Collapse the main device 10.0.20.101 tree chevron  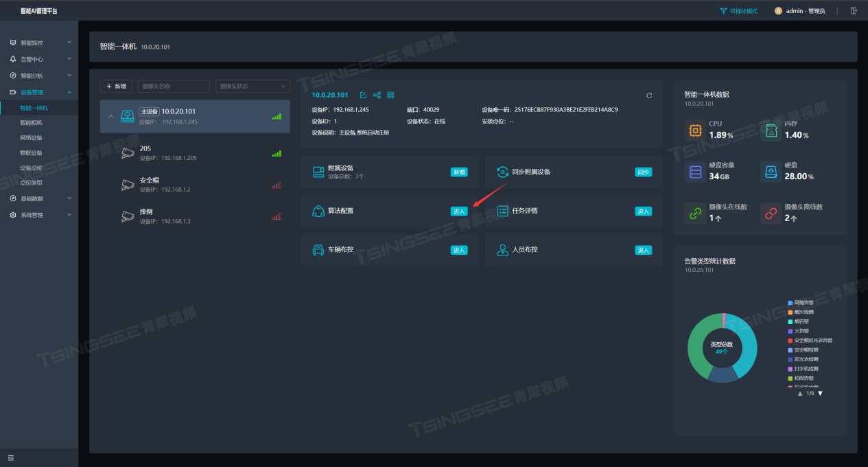[x=110, y=117]
